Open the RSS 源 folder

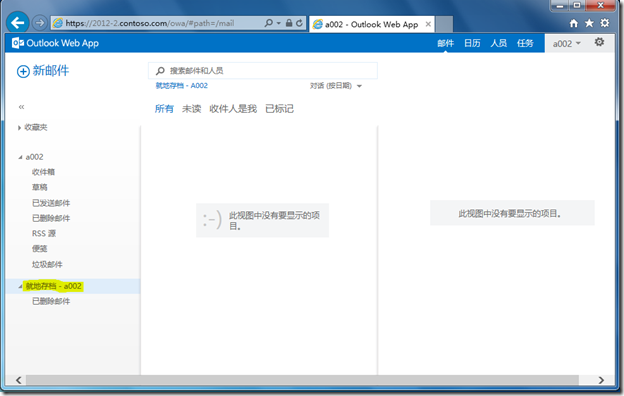point(44,234)
